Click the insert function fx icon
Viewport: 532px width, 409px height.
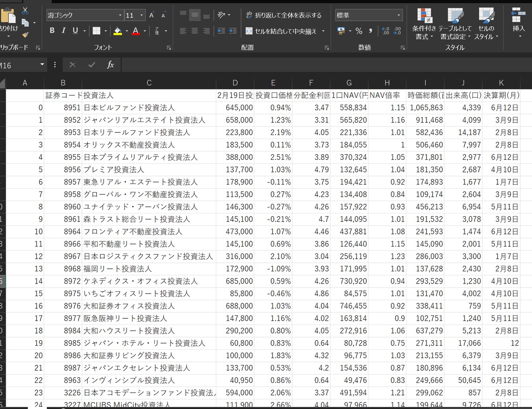coord(110,64)
